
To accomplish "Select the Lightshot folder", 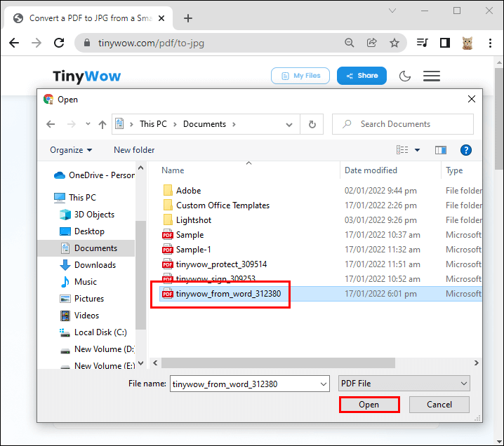I will point(187,220).
